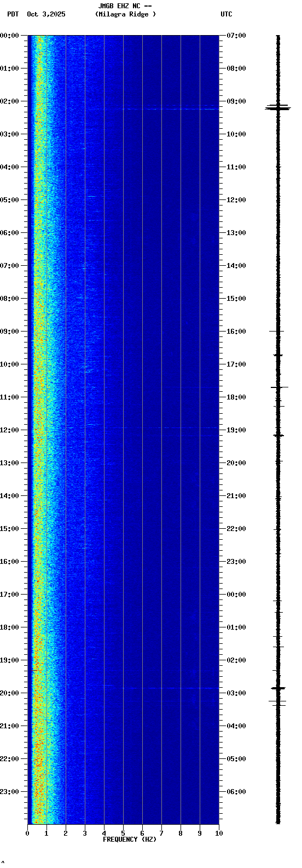Click seismogram trace spike just before 03:00 UTC
Image resolution: width=302 pixels, height=868 pixels.
tap(278, 688)
